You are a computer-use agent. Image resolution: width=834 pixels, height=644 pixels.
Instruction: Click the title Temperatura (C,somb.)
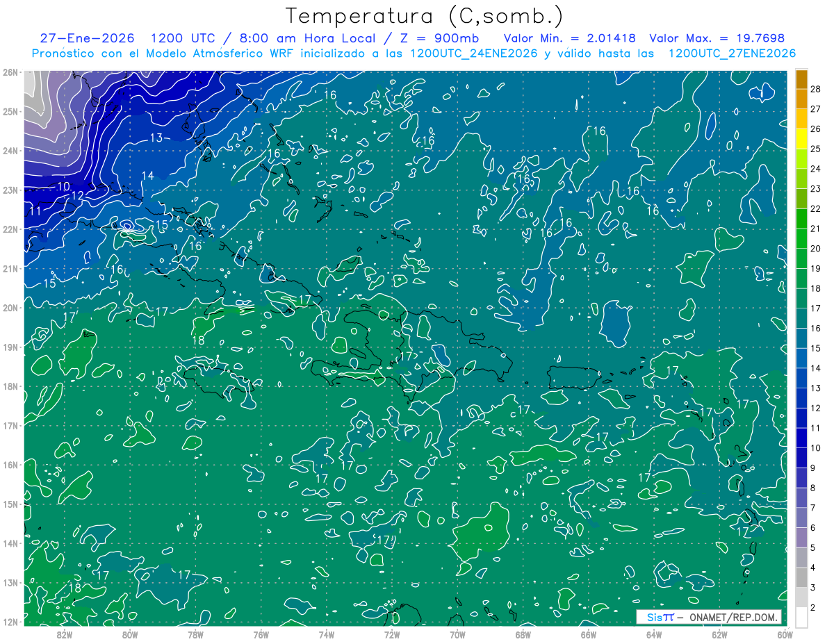(425, 16)
